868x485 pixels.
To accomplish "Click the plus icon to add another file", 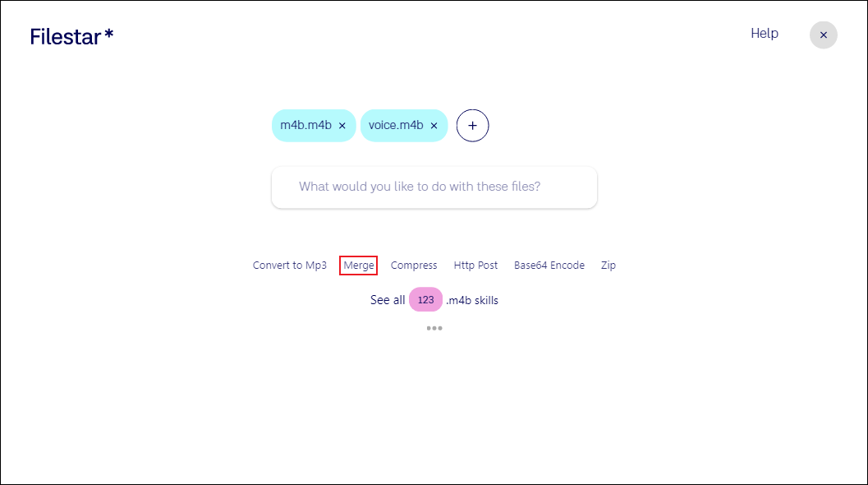I will (472, 125).
